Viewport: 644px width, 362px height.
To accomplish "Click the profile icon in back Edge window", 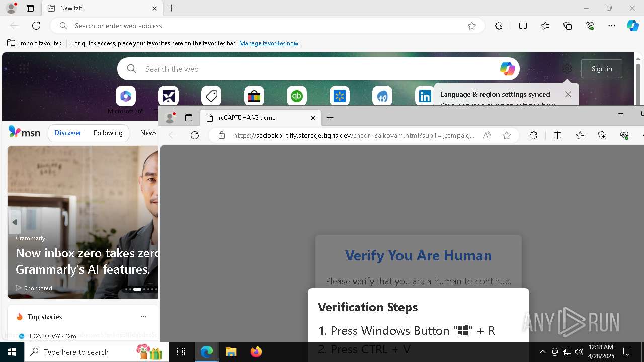I will tap(11, 8).
